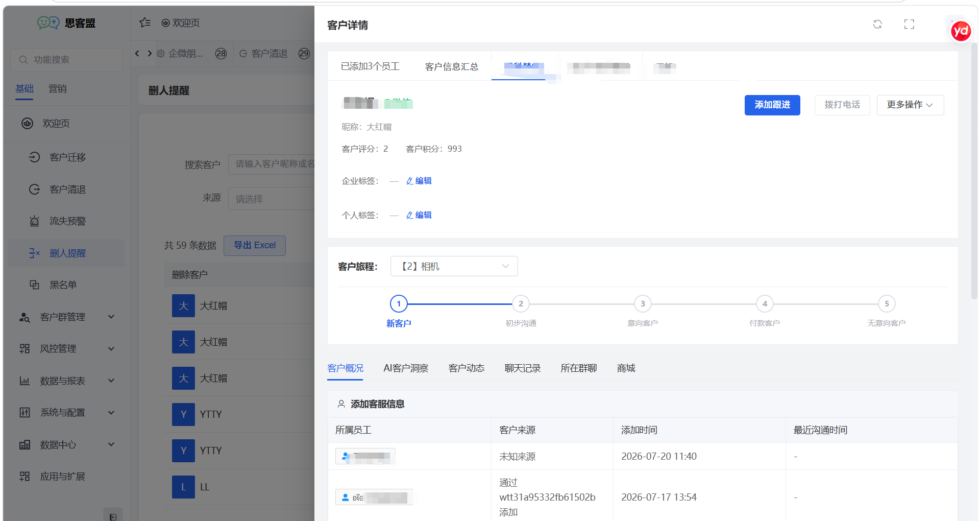Image resolution: width=980 pixels, height=521 pixels.
Task: Click the menu collapse icon beside 欢迎页 tab
Action: (145, 22)
